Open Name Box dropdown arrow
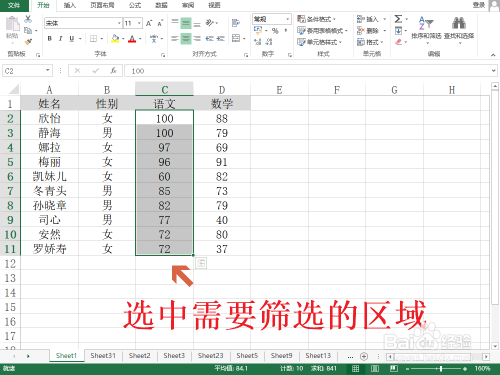 [48, 70]
